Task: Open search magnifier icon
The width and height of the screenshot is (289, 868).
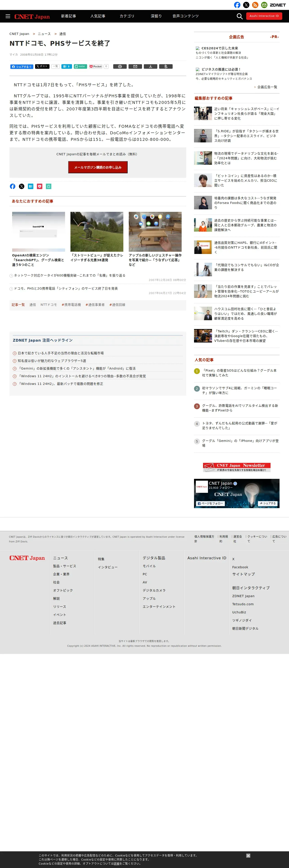Action: [x=239, y=16]
